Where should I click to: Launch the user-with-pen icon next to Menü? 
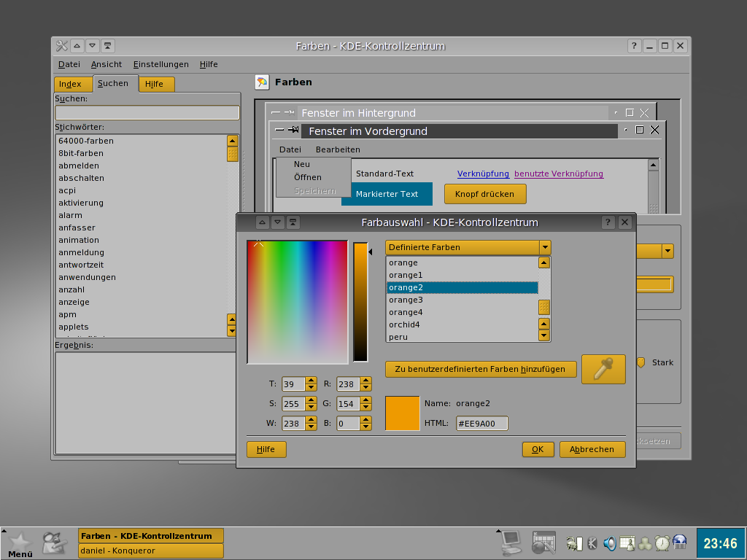[x=54, y=543]
